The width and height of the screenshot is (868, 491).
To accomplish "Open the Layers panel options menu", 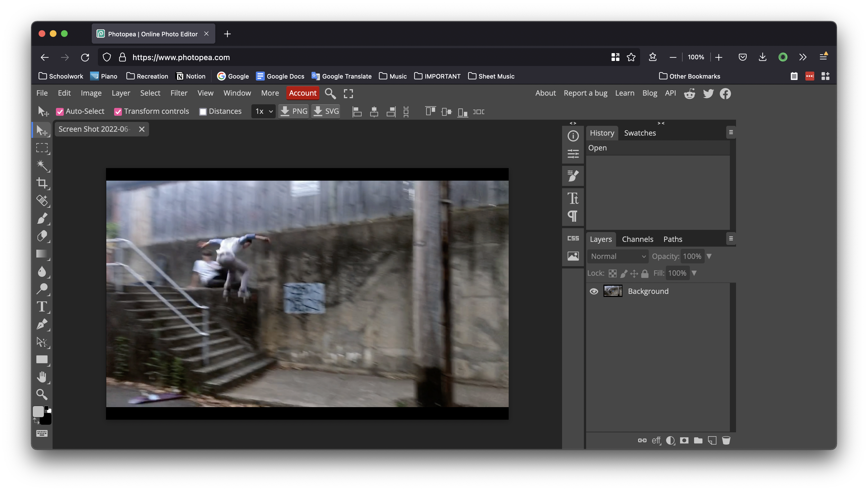I will point(731,239).
